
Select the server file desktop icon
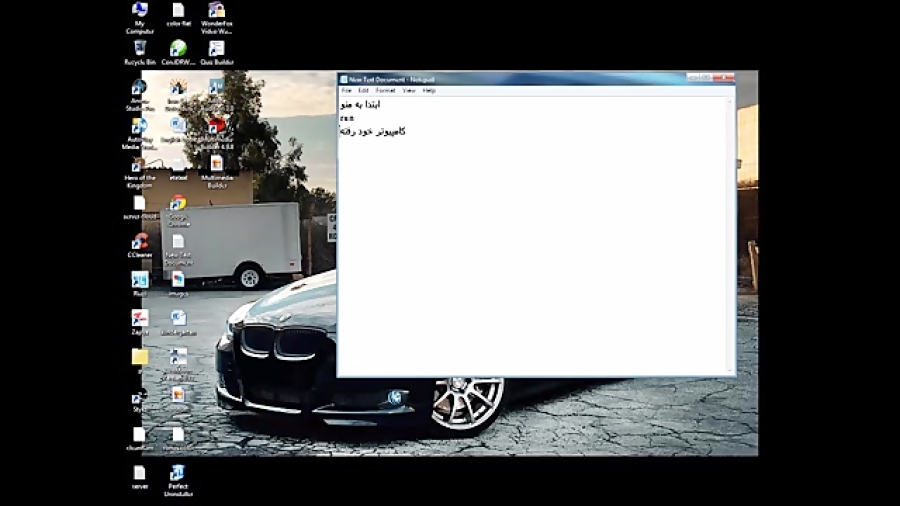[139, 477]
